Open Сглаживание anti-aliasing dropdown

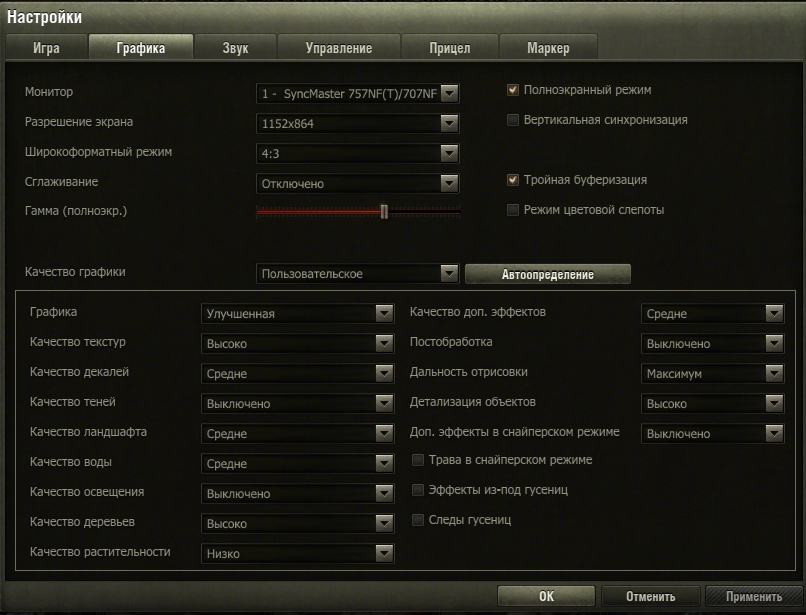click(449, 183)
